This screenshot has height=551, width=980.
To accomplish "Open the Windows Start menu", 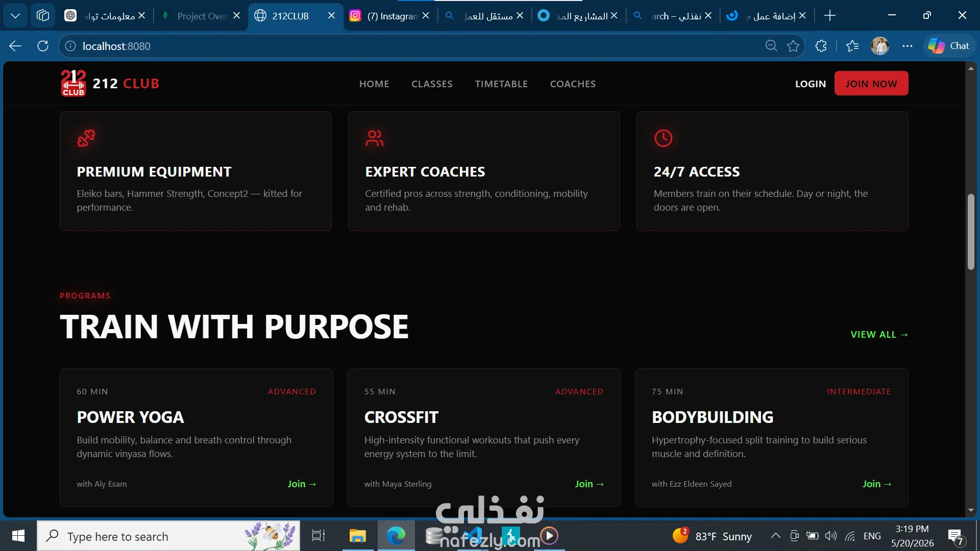I will coord(18,536).
